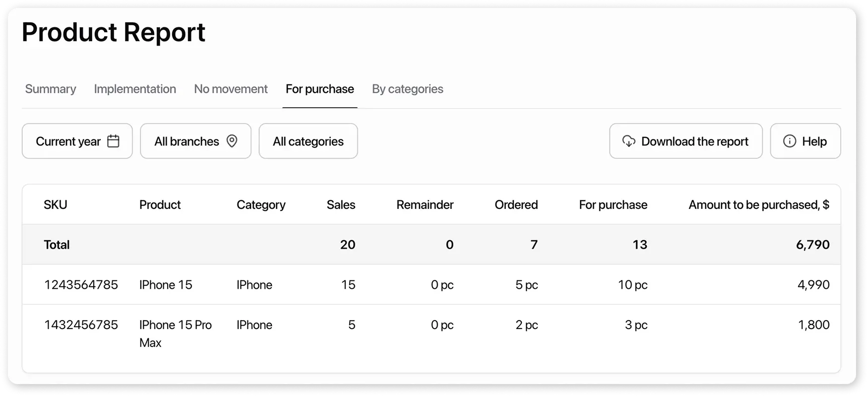Open the Current year period selector
This screenshot has width=868, height=396.
coord(77,141)
